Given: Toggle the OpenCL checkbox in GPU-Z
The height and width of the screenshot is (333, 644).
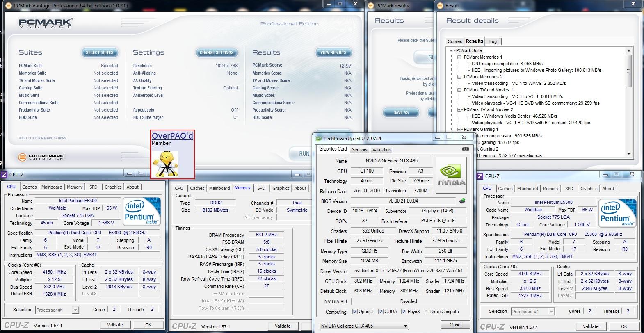Looking at the screenshot, I should click(355, 312).
